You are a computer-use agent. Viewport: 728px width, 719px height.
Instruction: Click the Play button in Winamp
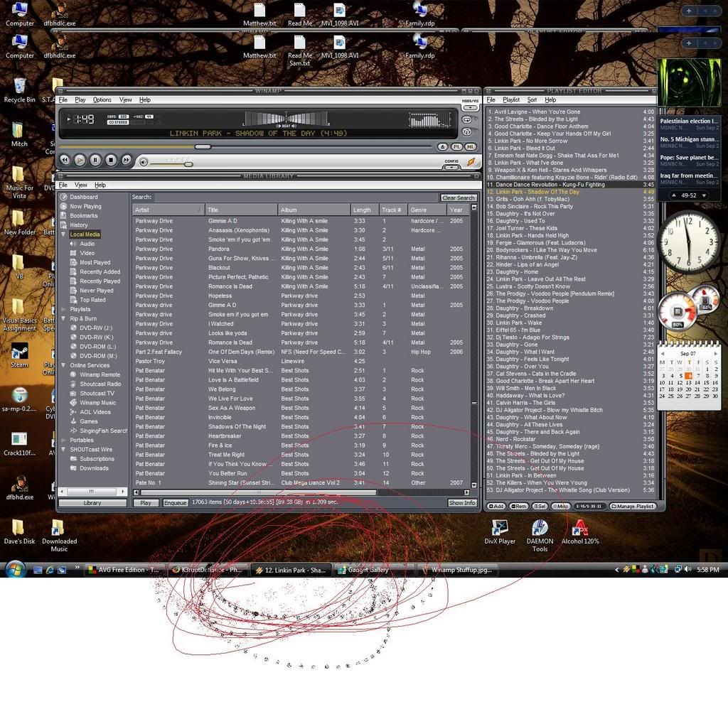coord(80,160)
